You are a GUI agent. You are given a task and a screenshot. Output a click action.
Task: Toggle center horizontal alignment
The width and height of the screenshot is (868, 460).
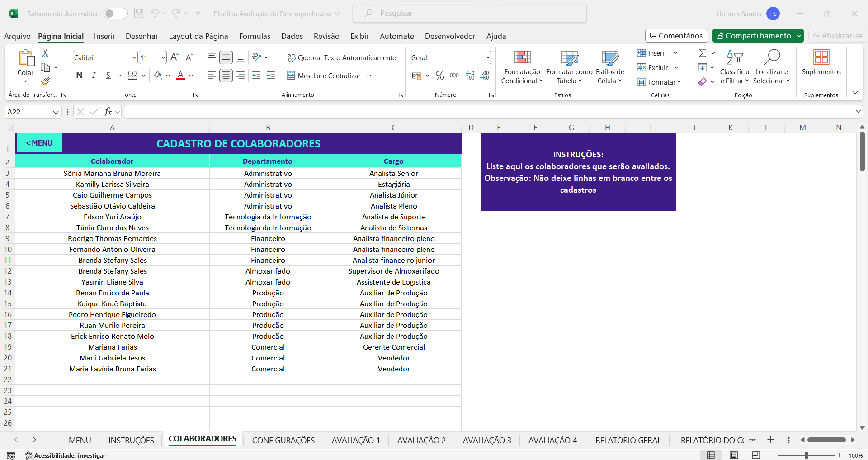click(x=226, y=76)
